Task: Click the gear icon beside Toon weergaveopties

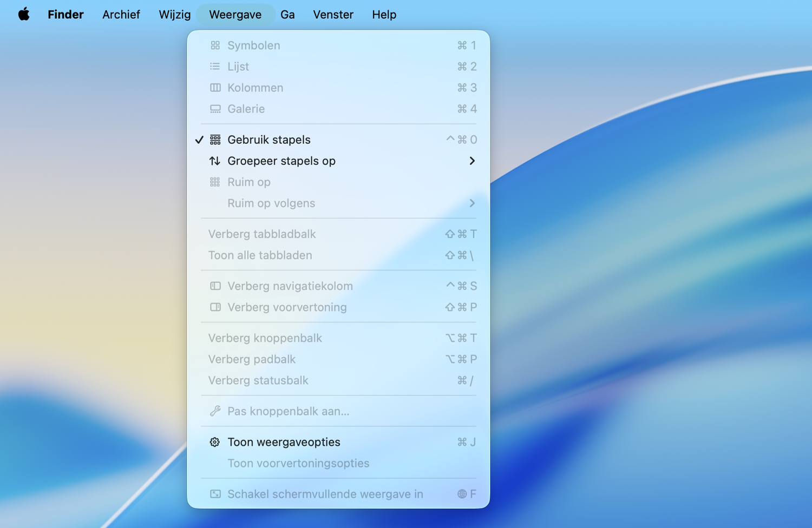Action: coord(215,442)
